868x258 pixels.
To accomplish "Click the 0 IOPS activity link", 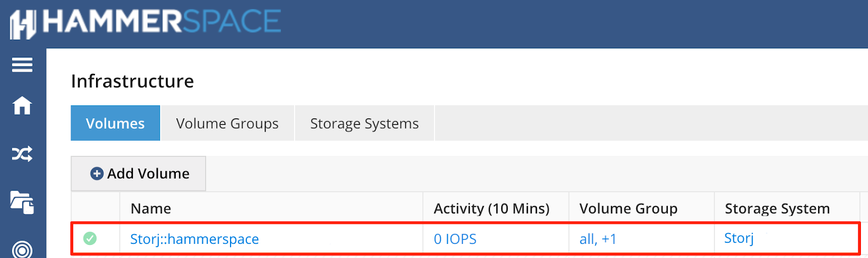I will [455, 239].
